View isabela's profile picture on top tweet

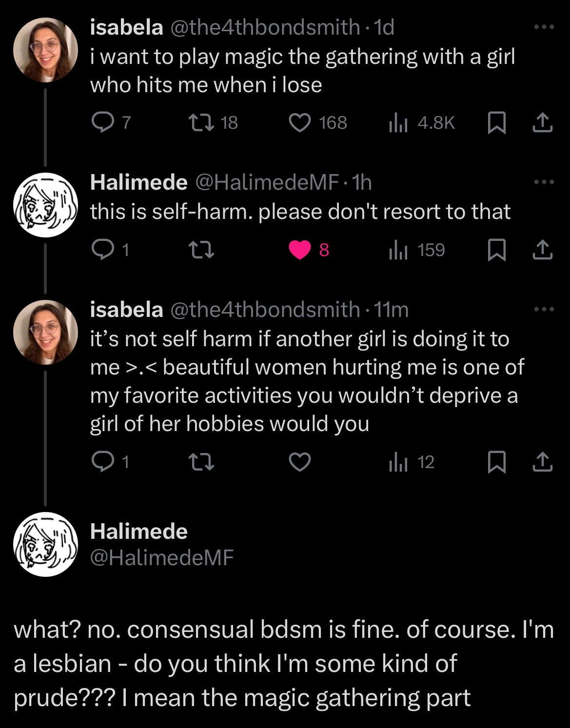pyautogui.click(x=45, y=50)
